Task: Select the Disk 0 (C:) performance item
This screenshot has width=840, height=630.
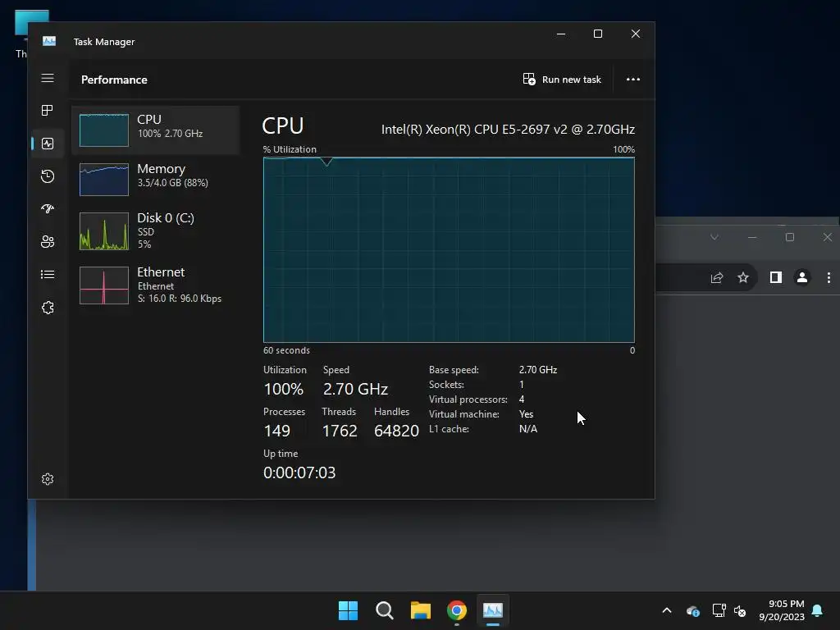Action: pos(155,231)
